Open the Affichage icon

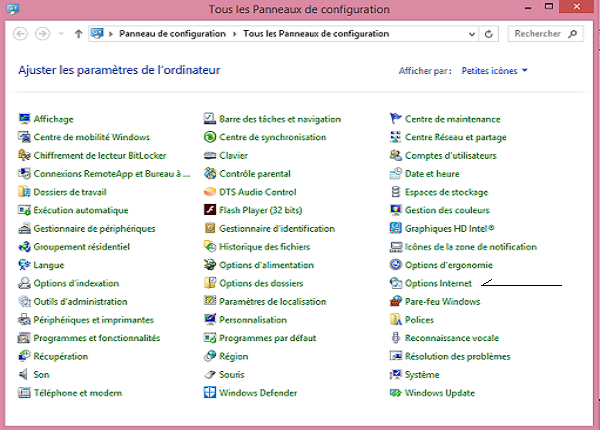point(24,119)
